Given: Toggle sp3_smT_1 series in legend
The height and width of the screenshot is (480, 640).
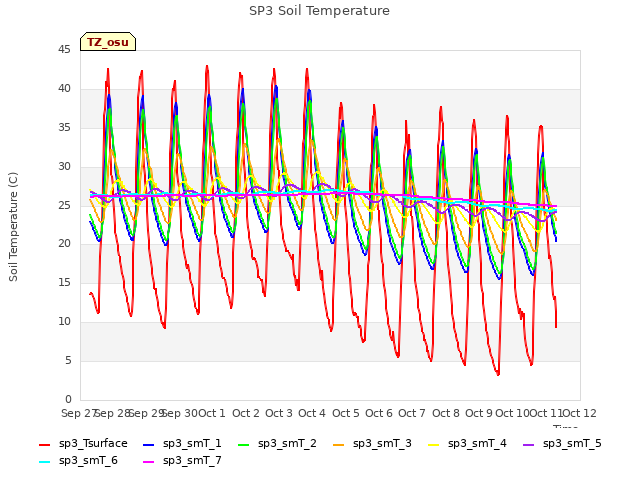Looking at the screenshot, I should pos(182,444).
